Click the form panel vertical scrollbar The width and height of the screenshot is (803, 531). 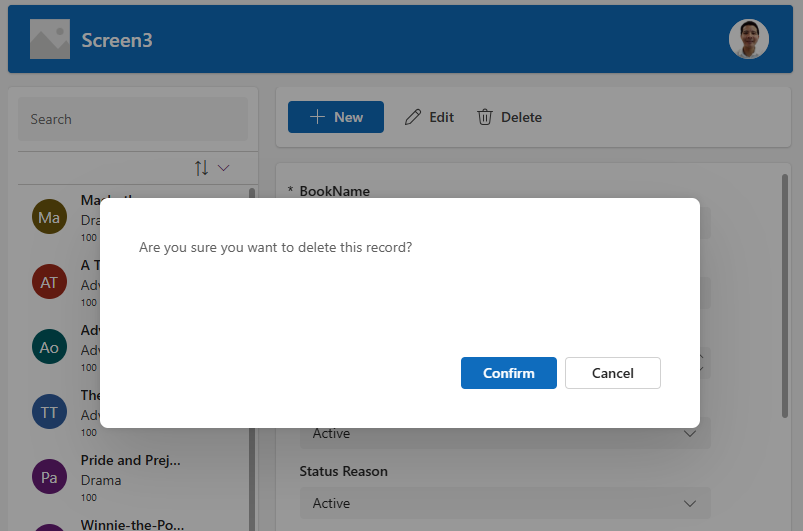784,300
